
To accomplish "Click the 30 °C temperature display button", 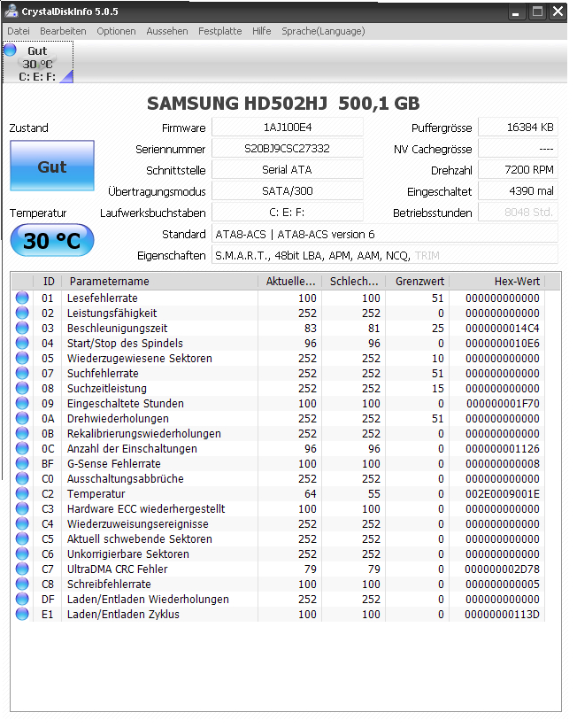I will tap(52, 240).
